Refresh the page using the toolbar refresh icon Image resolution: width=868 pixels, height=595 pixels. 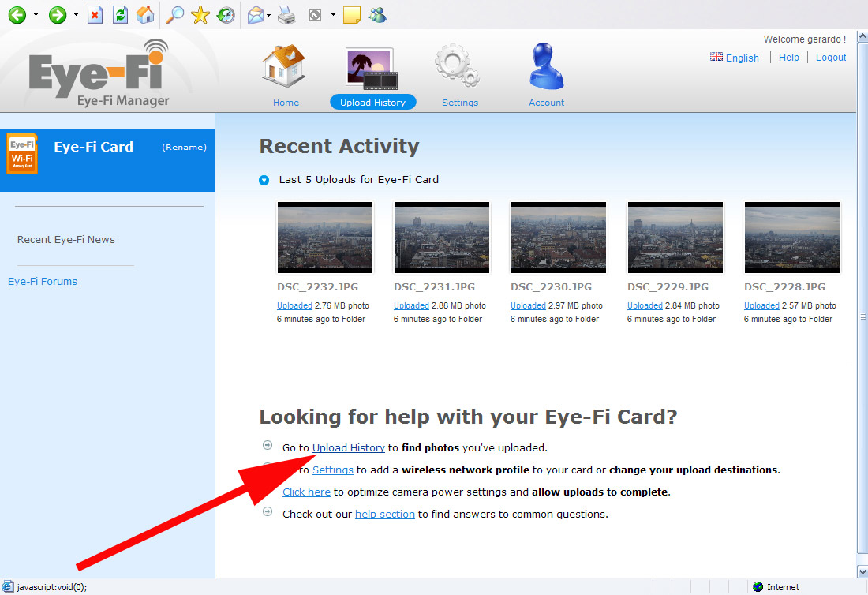(x=120, y=15)
